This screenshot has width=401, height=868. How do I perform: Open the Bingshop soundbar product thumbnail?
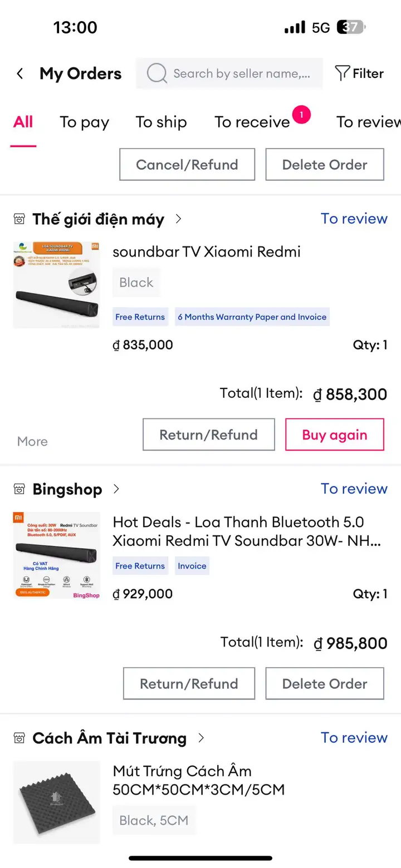[x=57, y=556]
